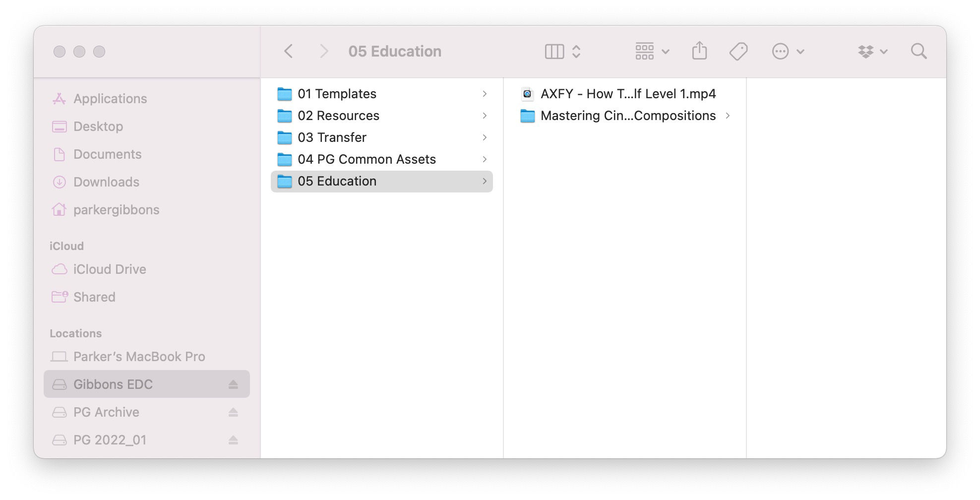Screen dimensions: 980x500
Task: Open the view mode up-down chevron
Action: click(576, 52)
